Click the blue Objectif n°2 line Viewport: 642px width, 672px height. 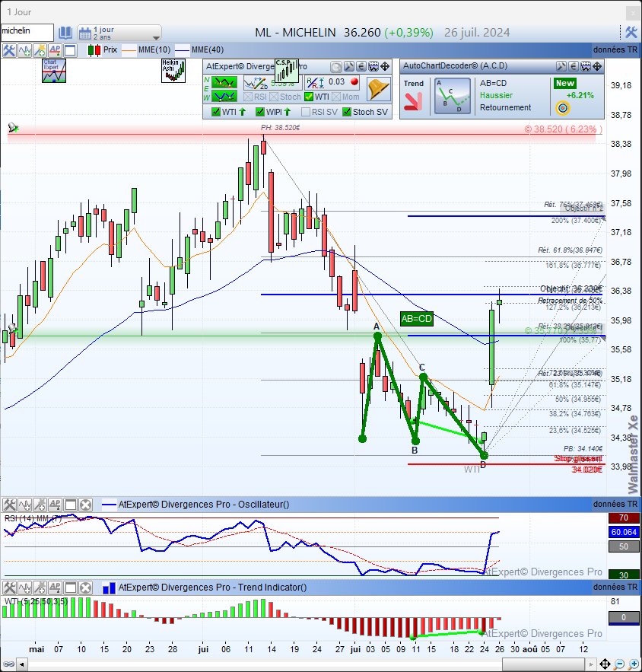click(506, 216)
